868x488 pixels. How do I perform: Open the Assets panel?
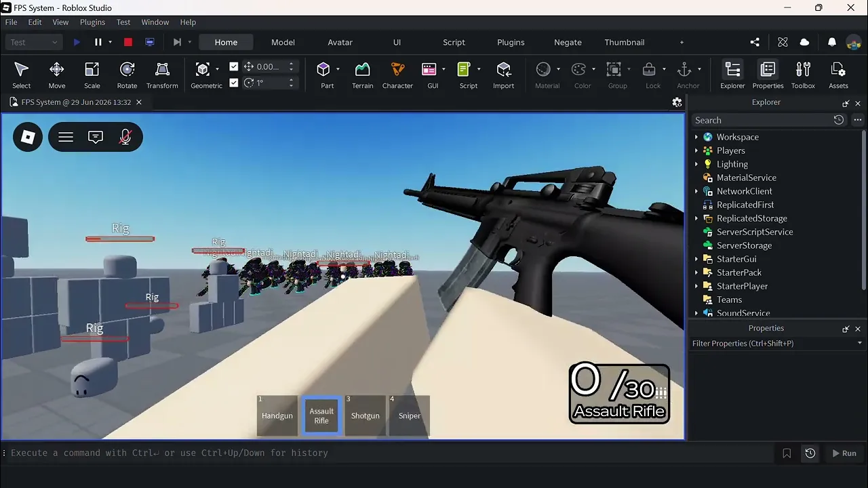[838, 75]
